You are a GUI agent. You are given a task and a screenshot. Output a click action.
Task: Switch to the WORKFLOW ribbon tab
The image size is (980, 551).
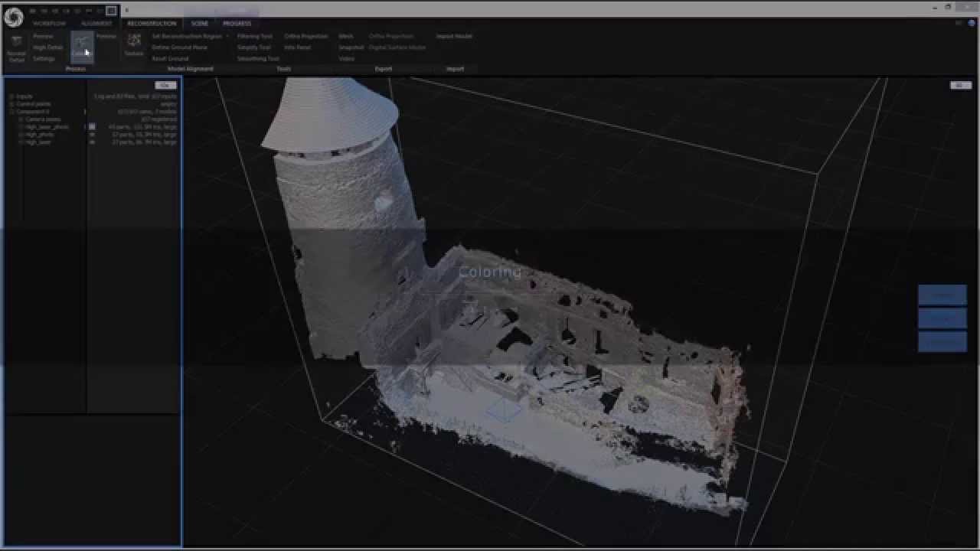pos(49,23)
